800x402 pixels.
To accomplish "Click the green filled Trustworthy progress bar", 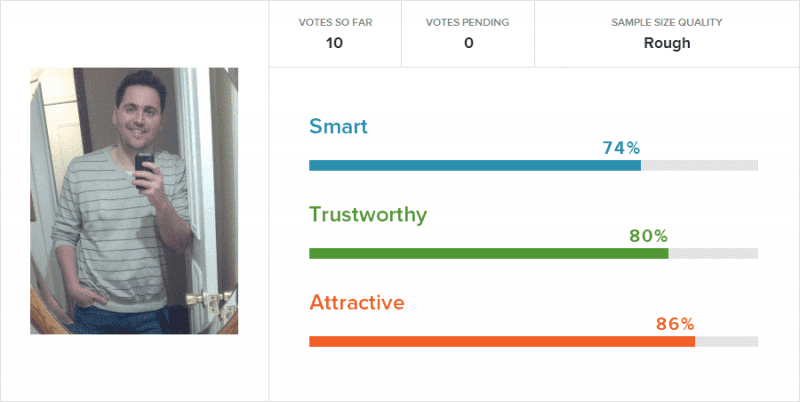I will (x=488, y=253).
